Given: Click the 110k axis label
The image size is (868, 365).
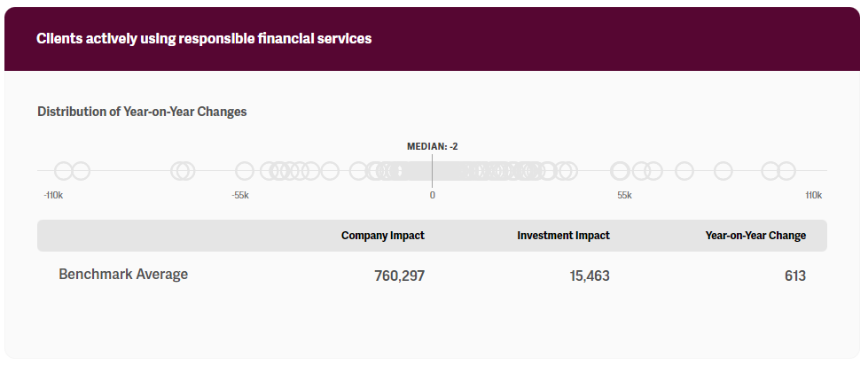Looking at the screenshot, I should point(813,195).
